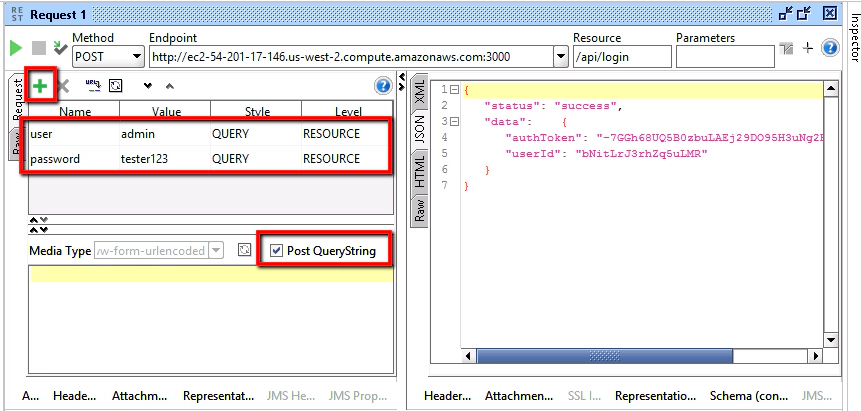
Task: Click the Resource /api/login field
Action: 622,57
